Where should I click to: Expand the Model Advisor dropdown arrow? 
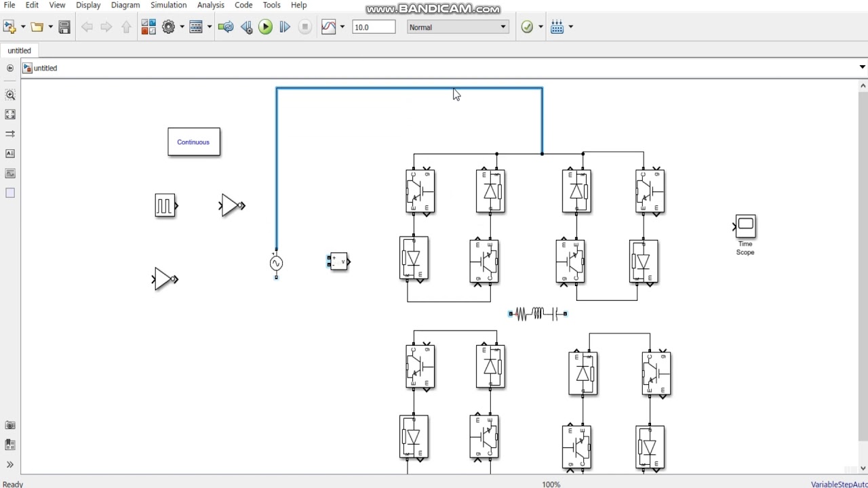pos(540,27)
